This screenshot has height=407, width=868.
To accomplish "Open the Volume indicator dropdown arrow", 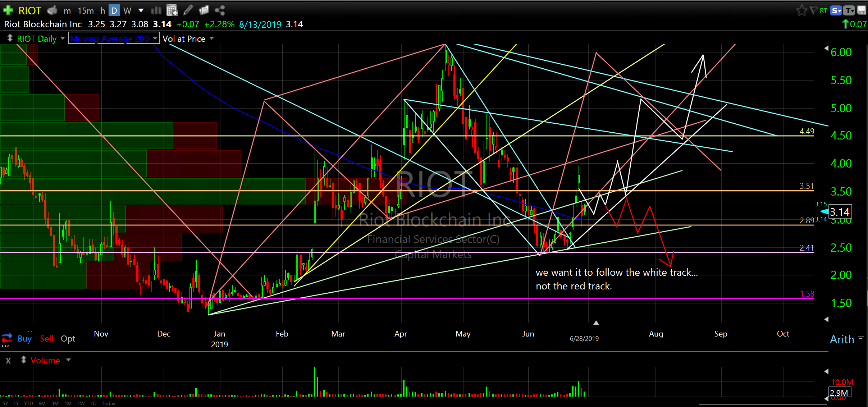I will pos(69,360).
